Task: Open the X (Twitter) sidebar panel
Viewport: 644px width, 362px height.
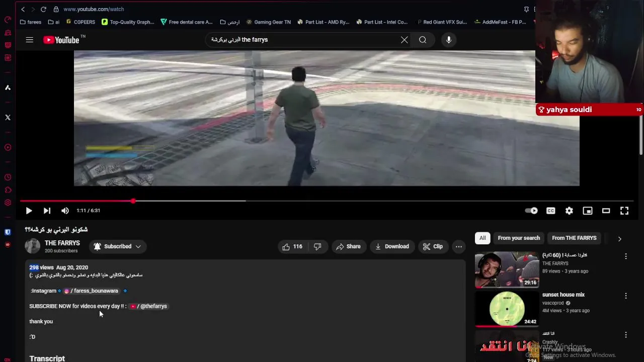Action: point(8,117)
